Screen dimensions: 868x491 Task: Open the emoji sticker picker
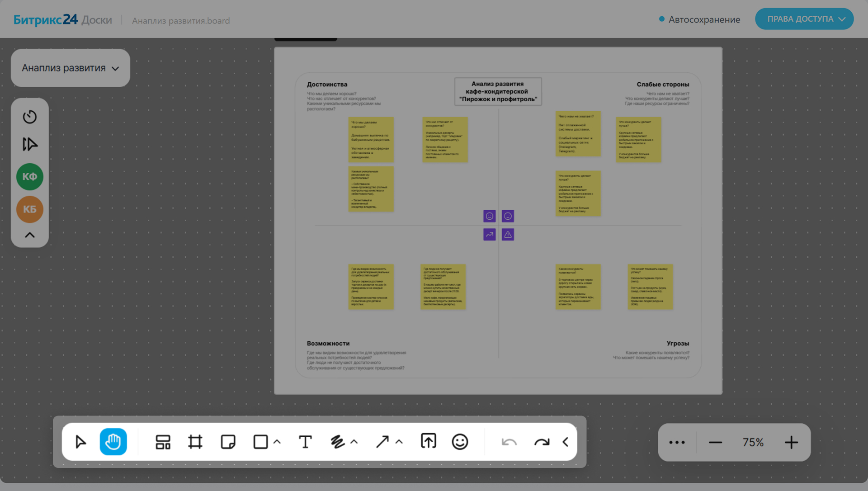click(460, 442)
